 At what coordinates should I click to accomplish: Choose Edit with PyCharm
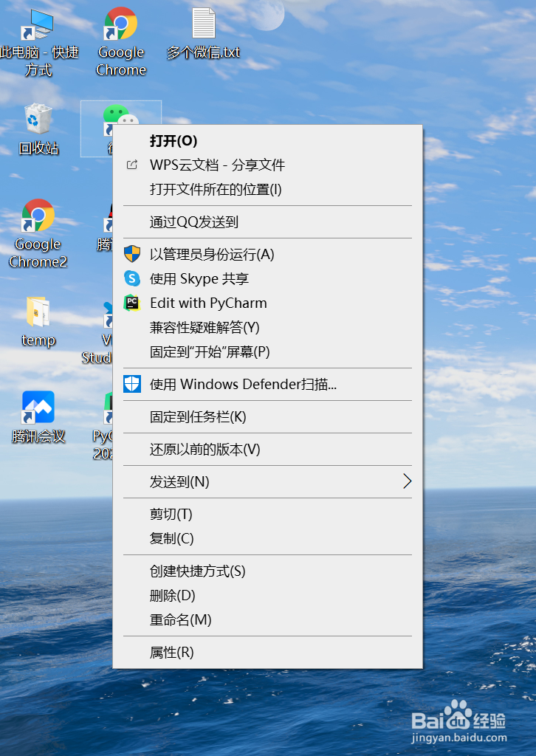[x=267, y=303]
